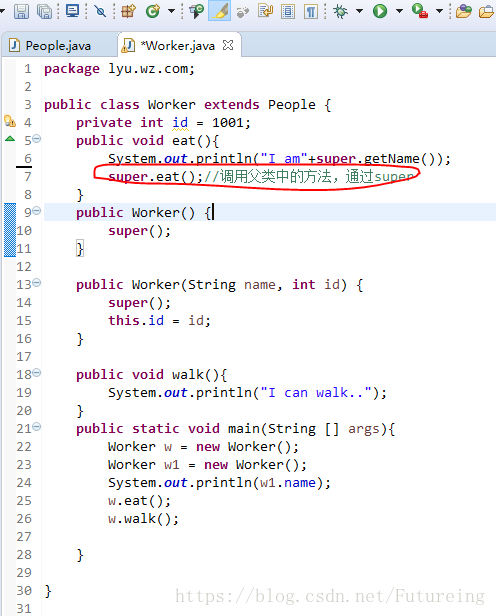Toggle Skip All Breakpoints icon
The width and height of the screenshot is (496, 616).
pyautogui.click(x=100, y=11)
